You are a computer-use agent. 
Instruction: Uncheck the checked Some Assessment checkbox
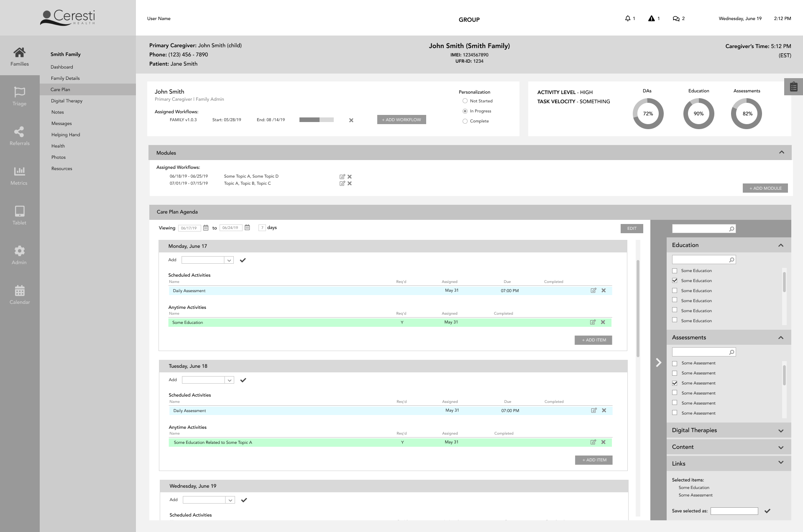pyautogui.click(x=675, y=383)
